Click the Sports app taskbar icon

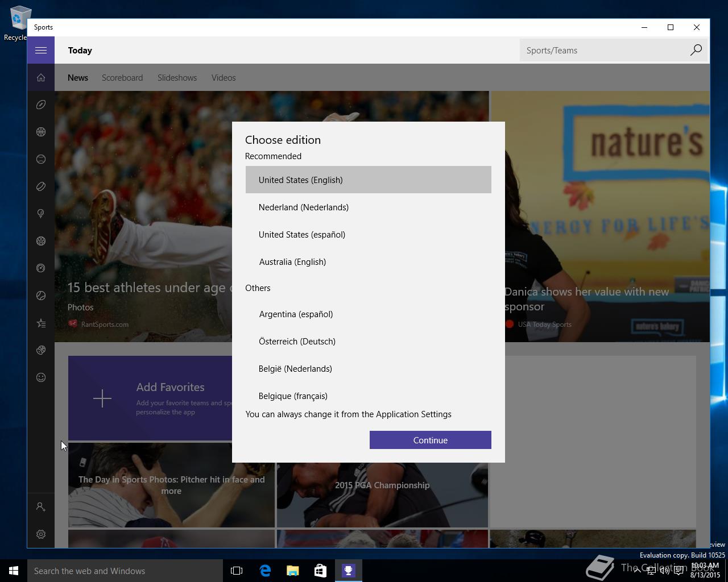(349, 571)
